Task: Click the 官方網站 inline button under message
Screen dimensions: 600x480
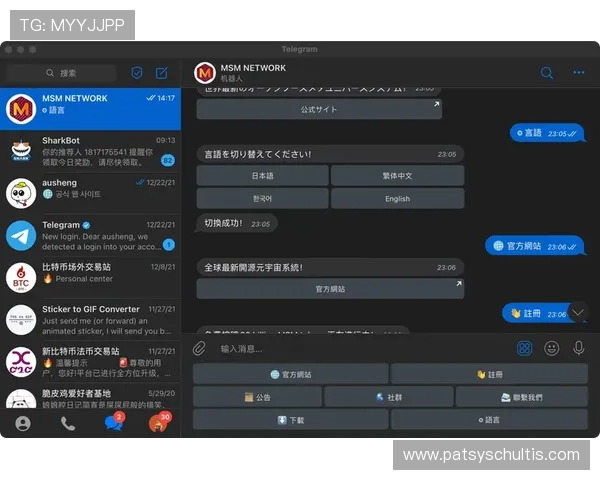Action: point(330,289)
